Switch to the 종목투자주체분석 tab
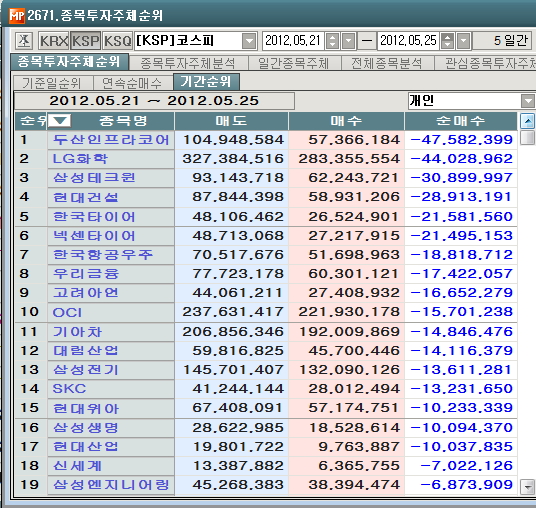The image size is (536, 508). (x=188, y=63)
